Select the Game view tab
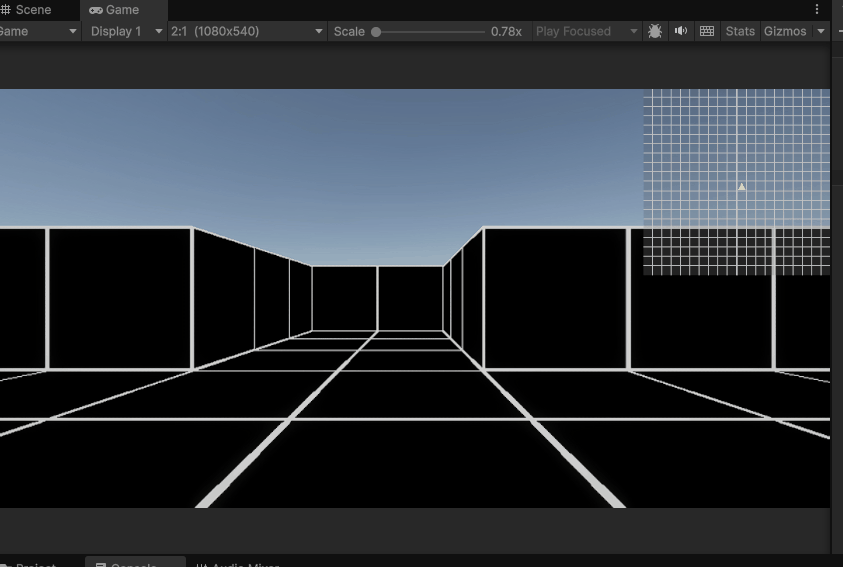843x567 pixels. click(x=122, y=10)
